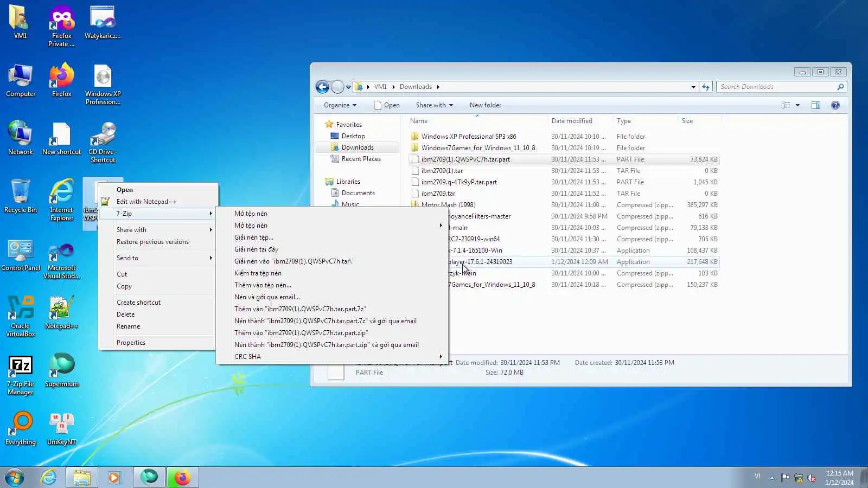Open the Organize dropdown
868x488 pixels.
(x=340, y=105)
